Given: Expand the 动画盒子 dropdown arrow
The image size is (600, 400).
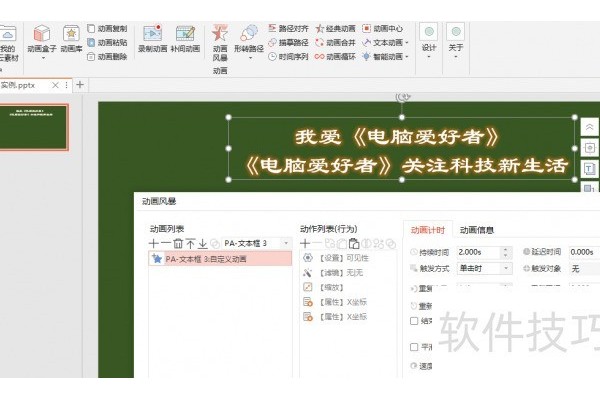Looking at the screenshot, I should [x=43, y=58].
